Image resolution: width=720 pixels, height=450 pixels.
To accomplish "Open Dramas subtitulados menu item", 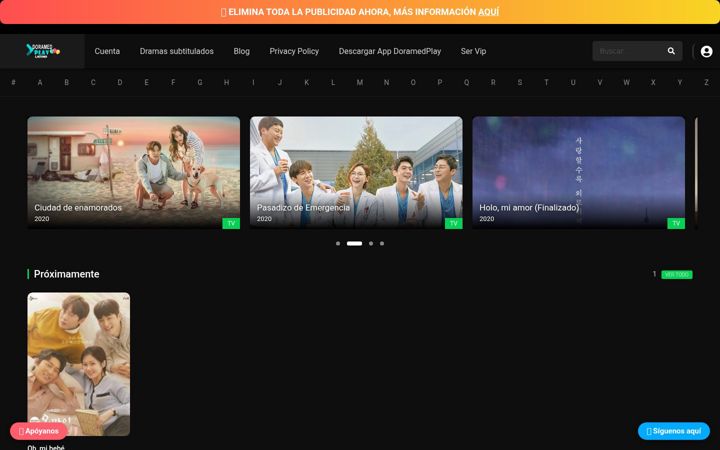I will [176, 51].
